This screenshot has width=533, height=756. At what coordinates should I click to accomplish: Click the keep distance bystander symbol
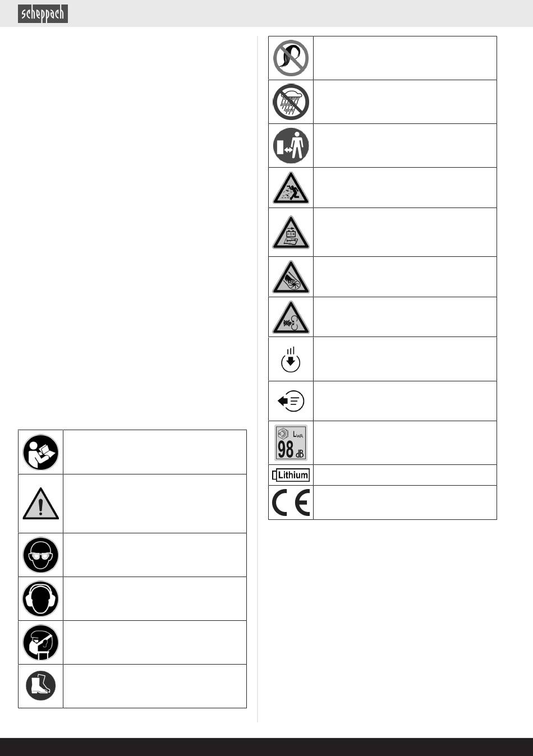pyautogui.click(x=291, y=145)
